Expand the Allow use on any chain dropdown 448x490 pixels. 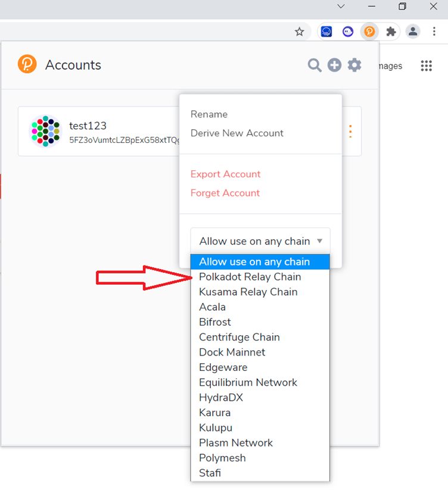(x=260, y=241)
